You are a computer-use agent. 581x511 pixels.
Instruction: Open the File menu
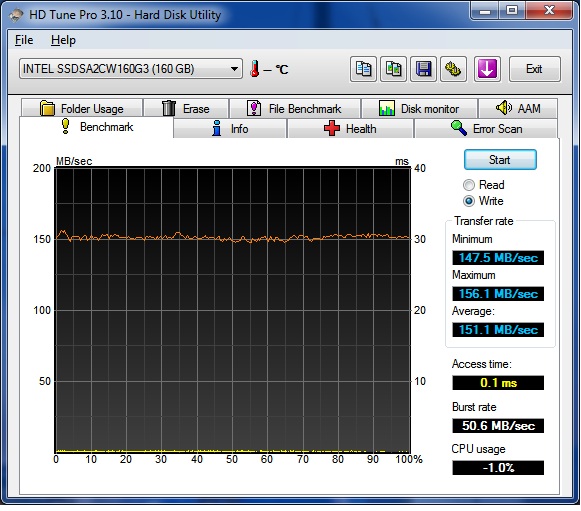(24, 40)
